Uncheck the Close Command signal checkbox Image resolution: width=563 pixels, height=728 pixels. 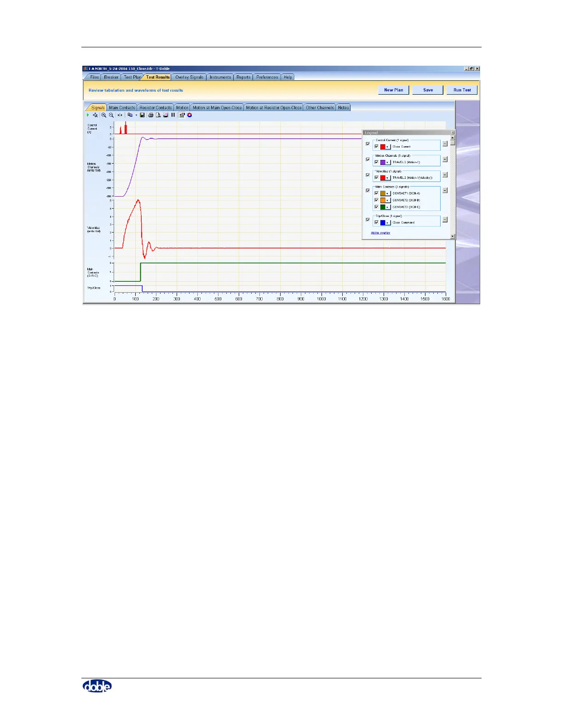pyautogui.click(x=376, y=222)
